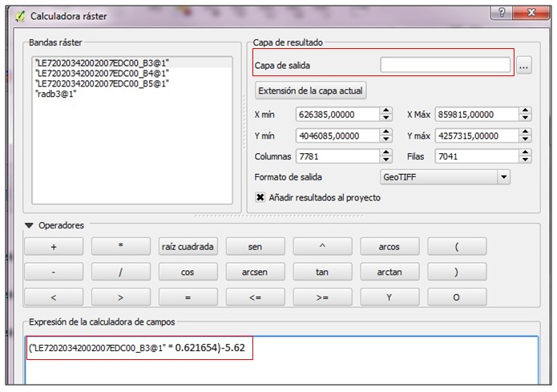This screenshot has height=392, width=557.
Task: Click the help question mark button
Action: [501, 14]
